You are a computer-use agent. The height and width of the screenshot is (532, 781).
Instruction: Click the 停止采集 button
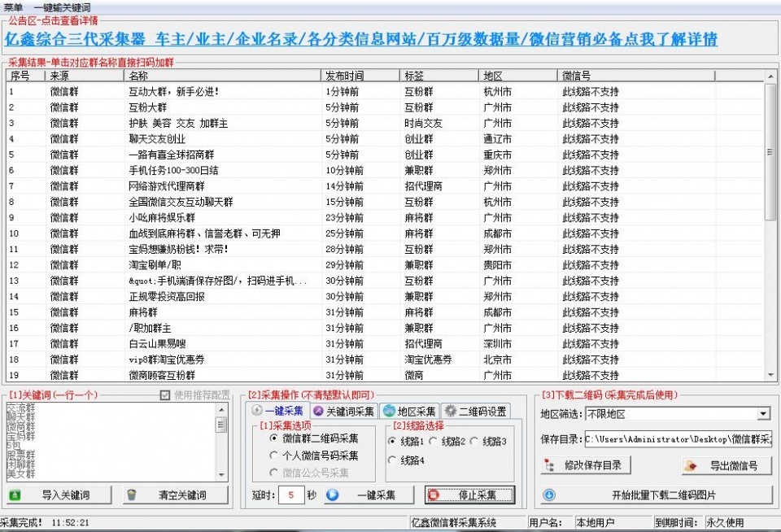coord(469,495)
